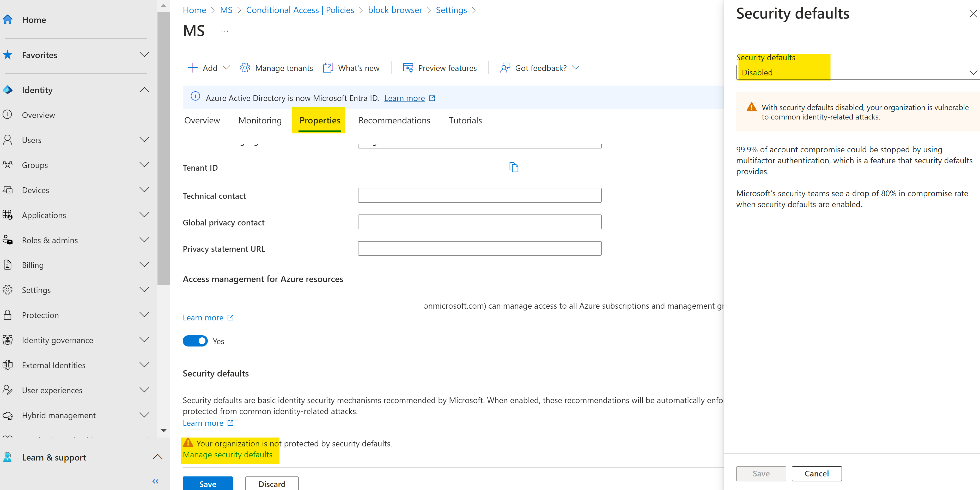This screenshot has width=980, height=490.
Task: Expand the Add menu arrow
Action: click(227, 68)
